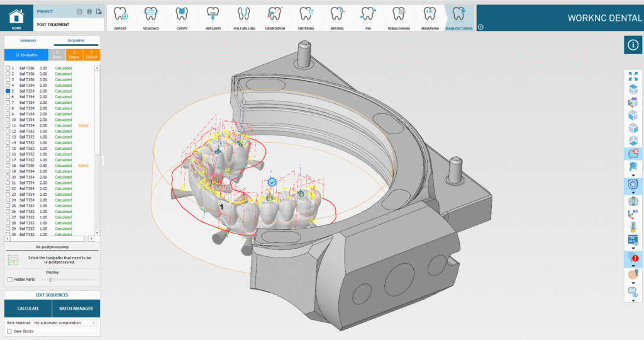This screenshot has width=644, height=340.
Task: Open the Rest Material dropdown
Action: 65,323
